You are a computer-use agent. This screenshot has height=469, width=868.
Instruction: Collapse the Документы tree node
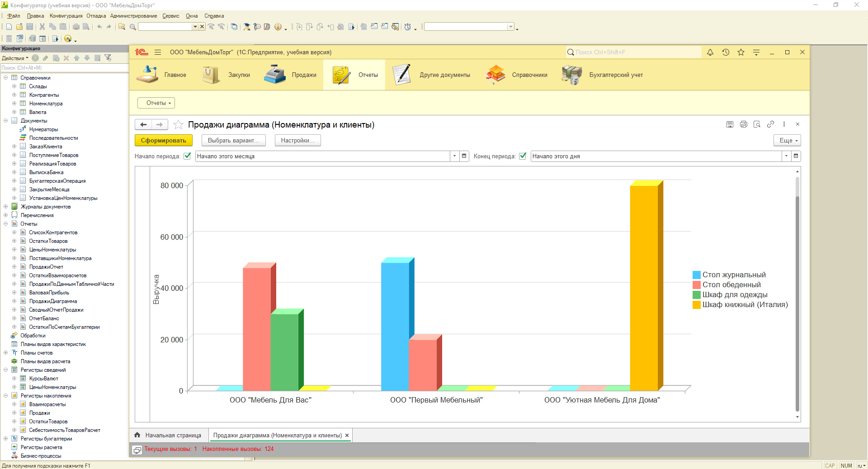pos(6,121)
